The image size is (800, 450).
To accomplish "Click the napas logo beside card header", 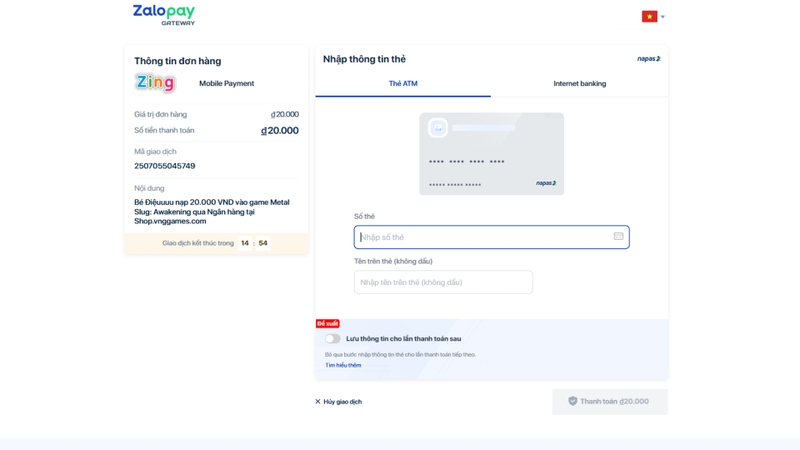I will [x=648, y=59].
